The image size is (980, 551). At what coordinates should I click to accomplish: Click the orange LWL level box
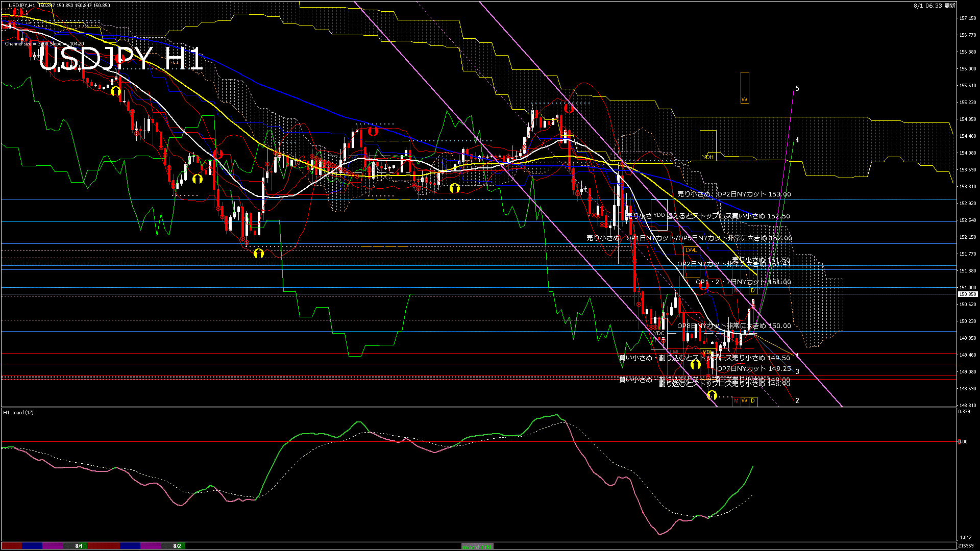click(691, 250)
